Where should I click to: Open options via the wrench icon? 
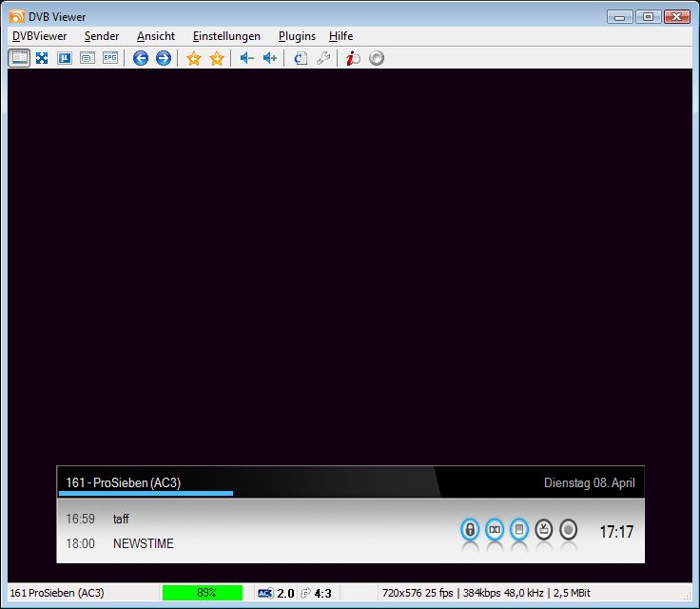coord(323,58)
